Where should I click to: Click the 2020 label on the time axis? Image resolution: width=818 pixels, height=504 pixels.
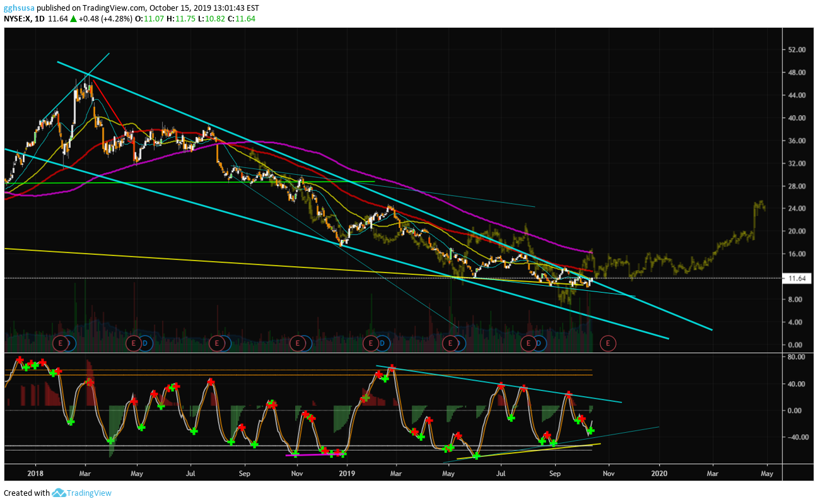659,472
